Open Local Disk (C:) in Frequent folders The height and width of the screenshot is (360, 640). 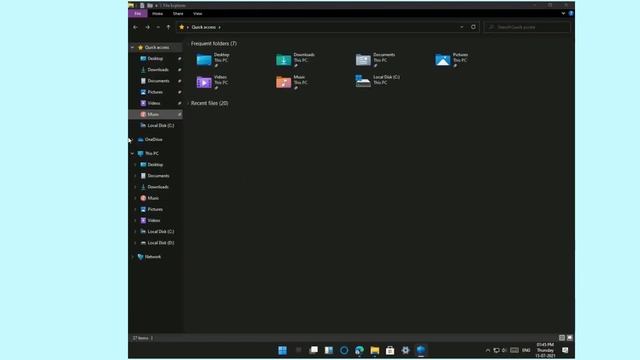tap(378, 80)
